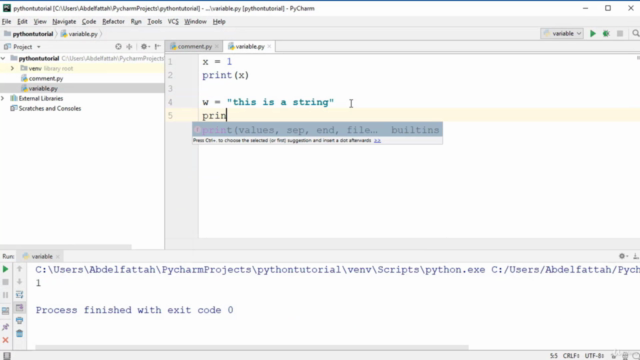This screenshot has height=360, width=640.
Task: Click the Stop square in main toolbar
Action: (x=620, y=33)
